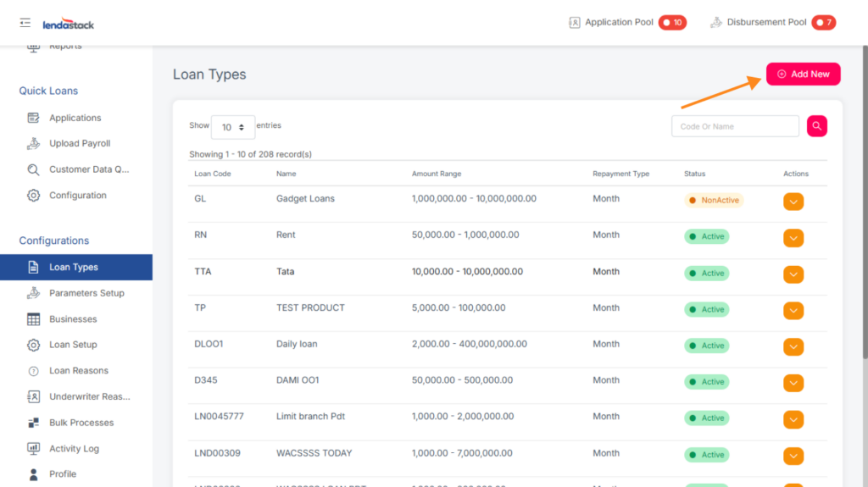The height and width of the screenshot is (487, 868).
Task: Select Loan Types in the sidebar
Action: [74, 268]
